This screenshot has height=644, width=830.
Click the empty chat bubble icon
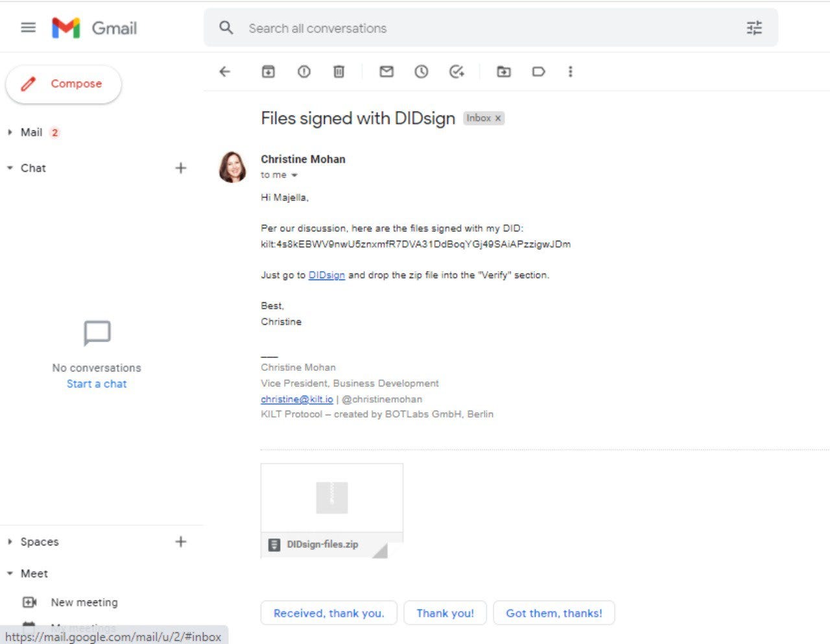[x=97, y=333]
